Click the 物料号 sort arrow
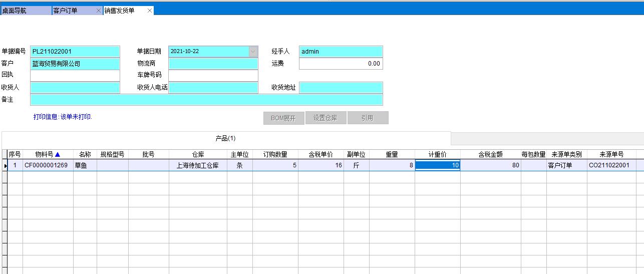 [x=57, y=155]
